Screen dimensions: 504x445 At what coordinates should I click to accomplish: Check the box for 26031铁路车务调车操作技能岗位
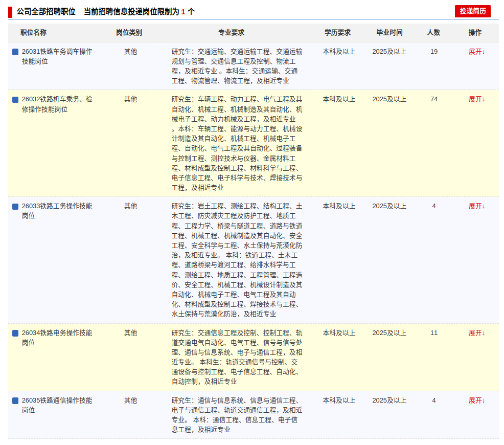point(15,52)
